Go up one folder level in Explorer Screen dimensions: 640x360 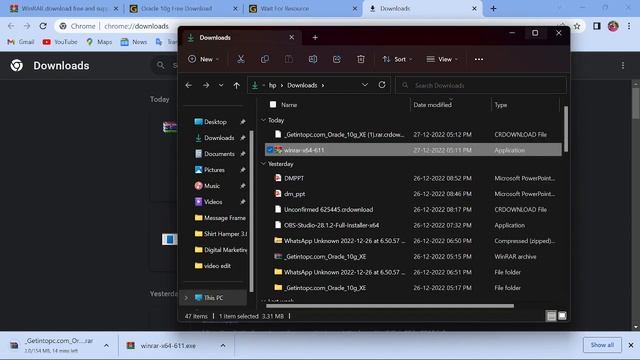tap(237, 85)
